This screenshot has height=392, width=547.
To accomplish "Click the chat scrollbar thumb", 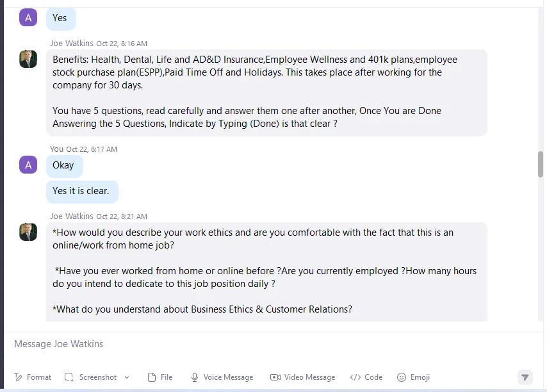I will tap(541, 164).
